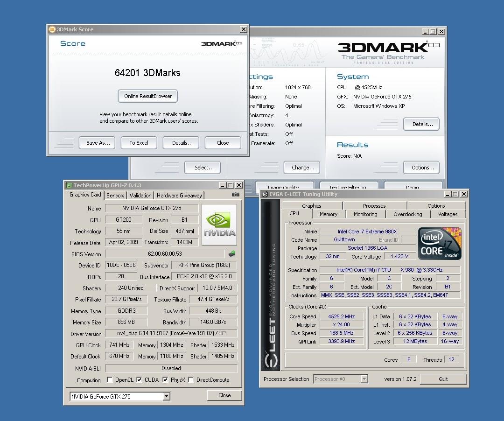Click the Core Speed value 4525.2 MHz
Image resolution: width=504 pixels, height=421 pixels.
pos(341,316)
